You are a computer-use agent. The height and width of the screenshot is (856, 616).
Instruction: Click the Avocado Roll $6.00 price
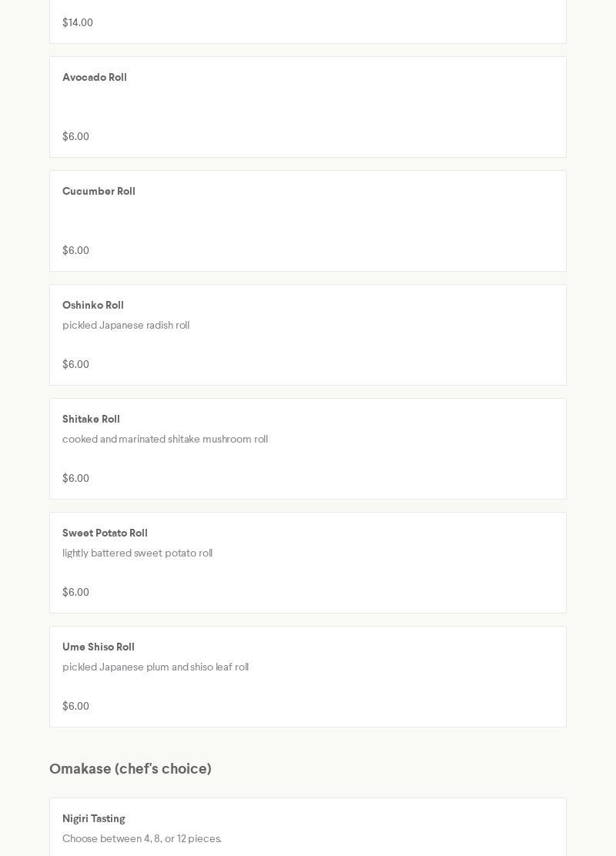click(75, 136)
